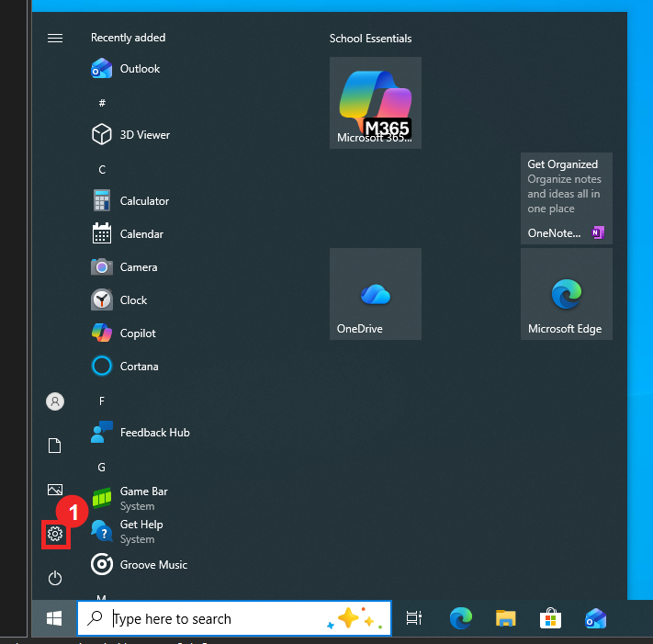Click the School Essentials group header
653x644 pixels.
tap(370, 39)
